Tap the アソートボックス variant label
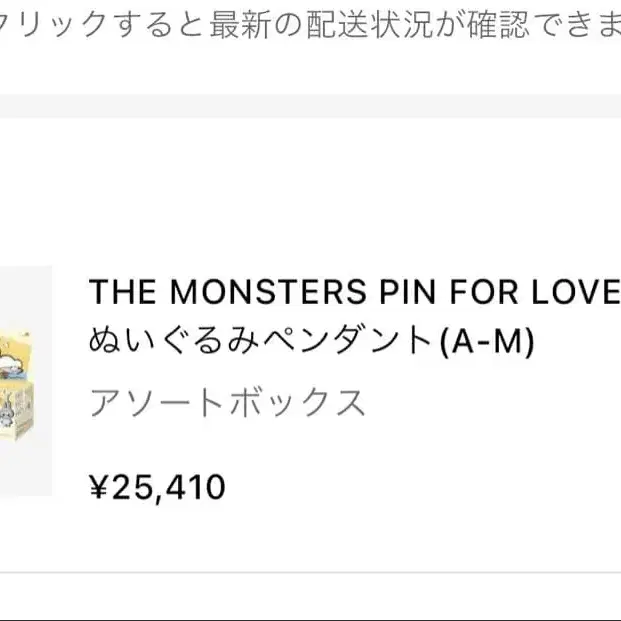This screenshot has height=621, width=621. (228, 402)
